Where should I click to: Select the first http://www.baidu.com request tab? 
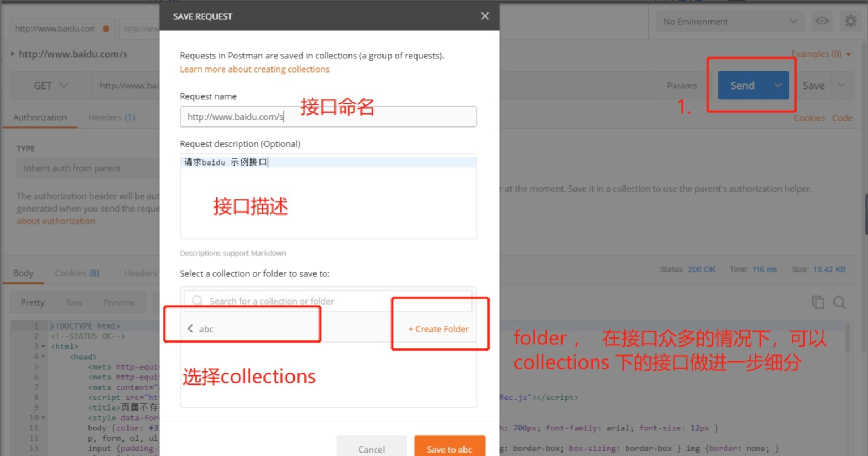click(x=62, y=28)
